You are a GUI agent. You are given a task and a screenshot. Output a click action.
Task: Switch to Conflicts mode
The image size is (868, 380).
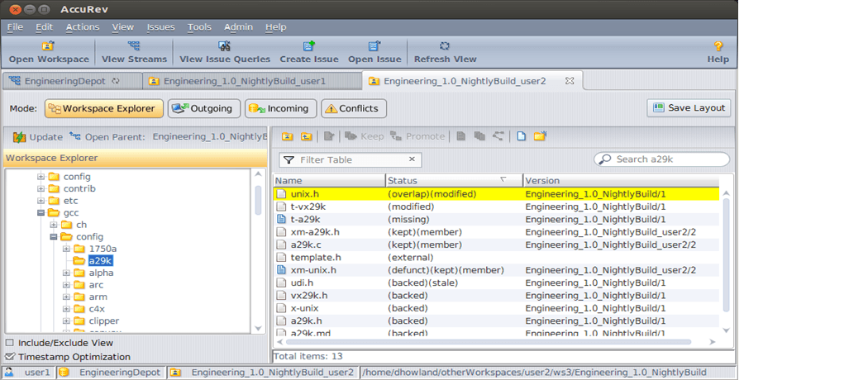coord(354,108)
